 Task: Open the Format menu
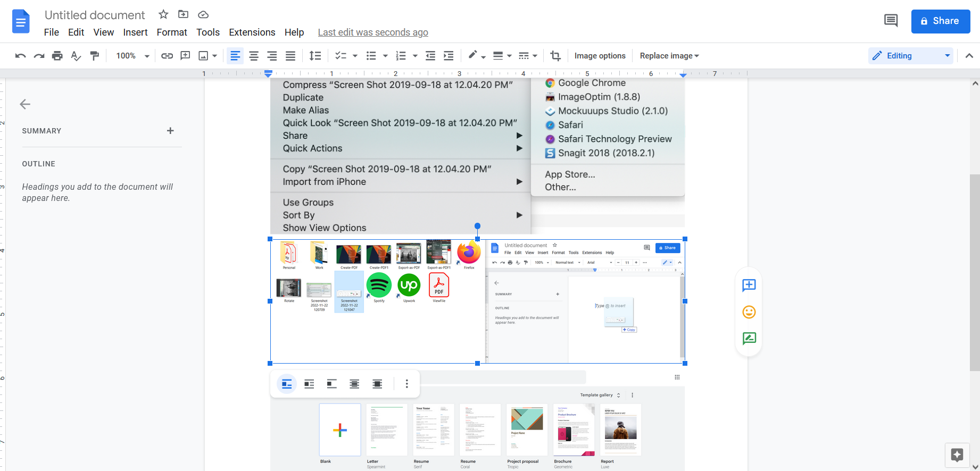coord(172,32)
